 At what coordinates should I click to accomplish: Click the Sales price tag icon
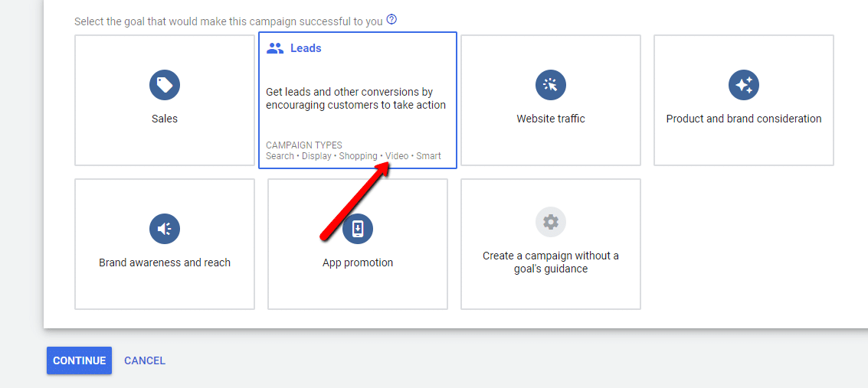(165, 85)
